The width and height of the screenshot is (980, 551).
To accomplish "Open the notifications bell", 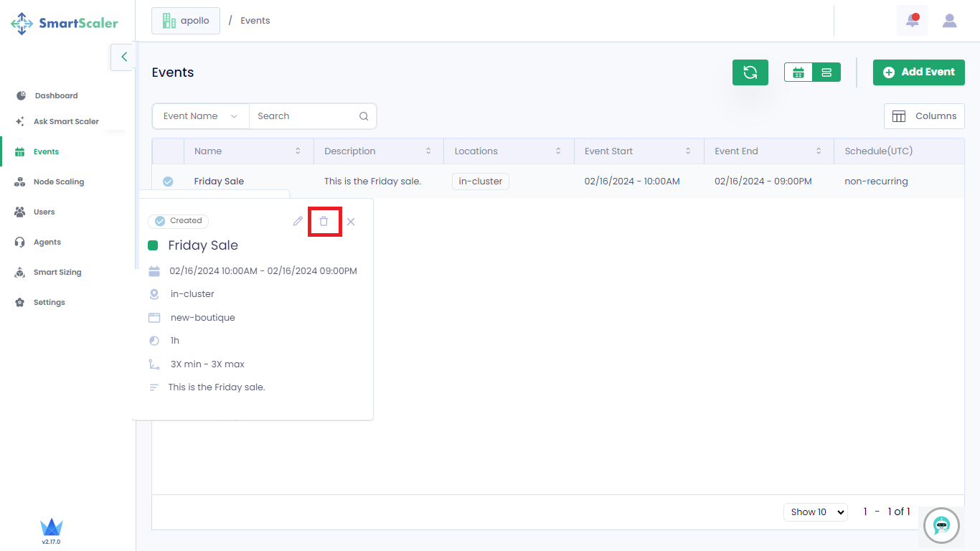I will [912, 21].
